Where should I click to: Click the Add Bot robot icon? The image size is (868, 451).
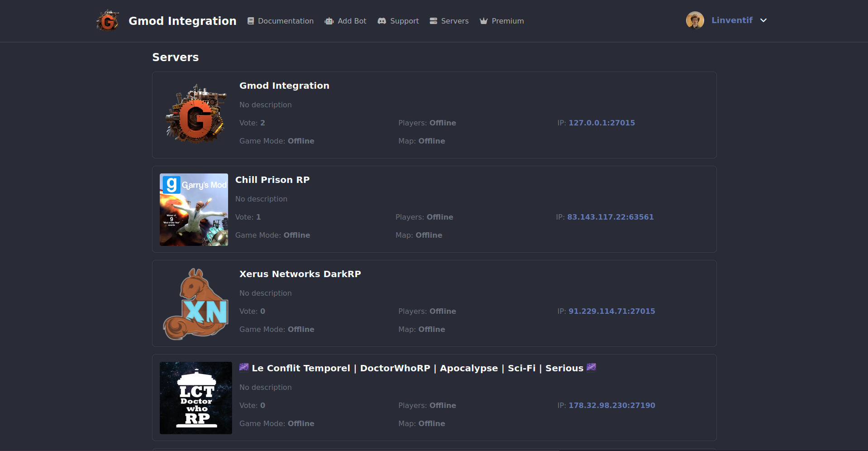coord(329,21)
